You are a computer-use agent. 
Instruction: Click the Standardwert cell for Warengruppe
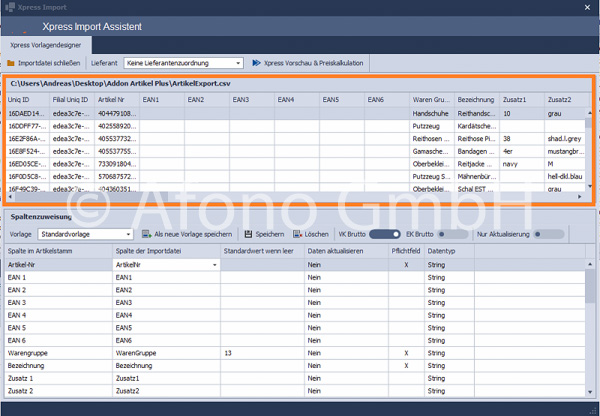(x=262, y=353)
